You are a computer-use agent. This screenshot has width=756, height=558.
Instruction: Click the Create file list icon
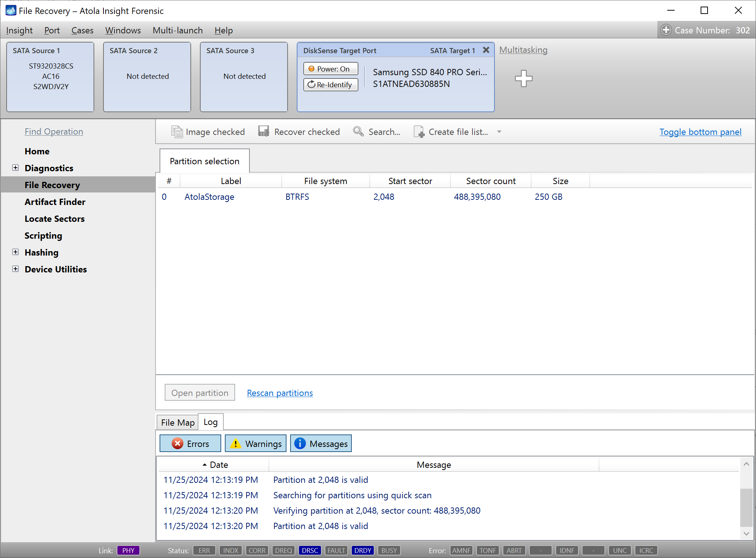[419, 131]
